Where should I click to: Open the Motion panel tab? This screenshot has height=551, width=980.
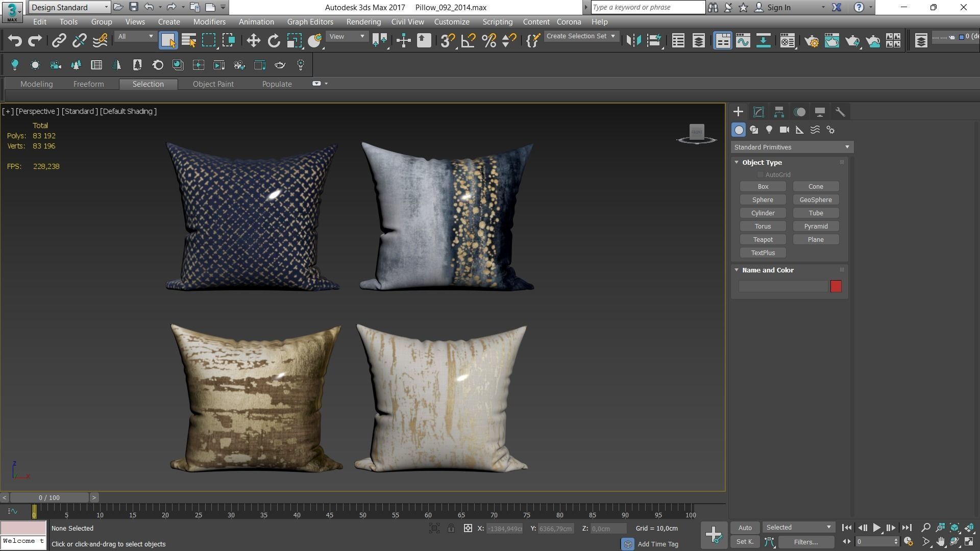799,112
